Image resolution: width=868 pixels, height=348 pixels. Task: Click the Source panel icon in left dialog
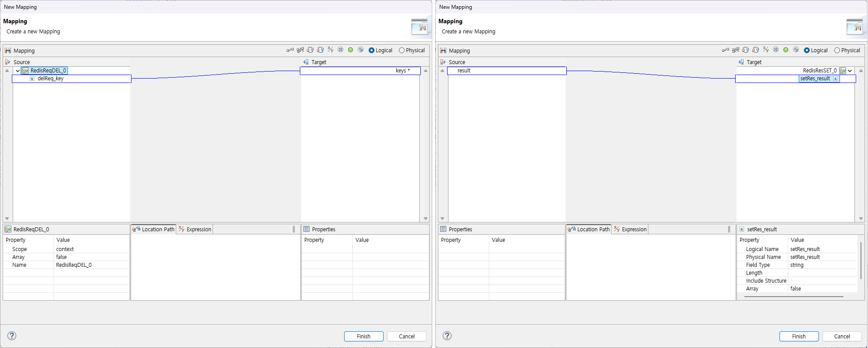(7, 62)
